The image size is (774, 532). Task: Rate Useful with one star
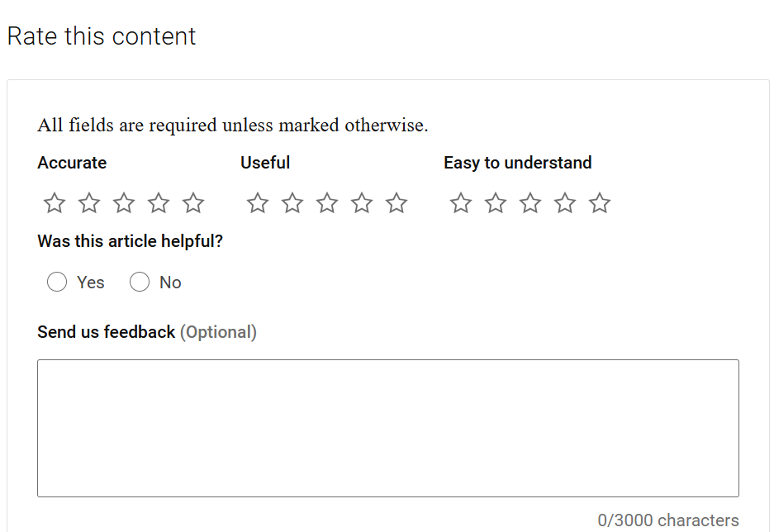tap(258, 203)
